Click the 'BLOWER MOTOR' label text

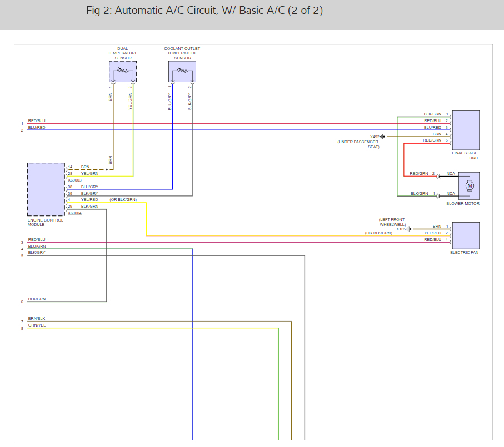462,204
